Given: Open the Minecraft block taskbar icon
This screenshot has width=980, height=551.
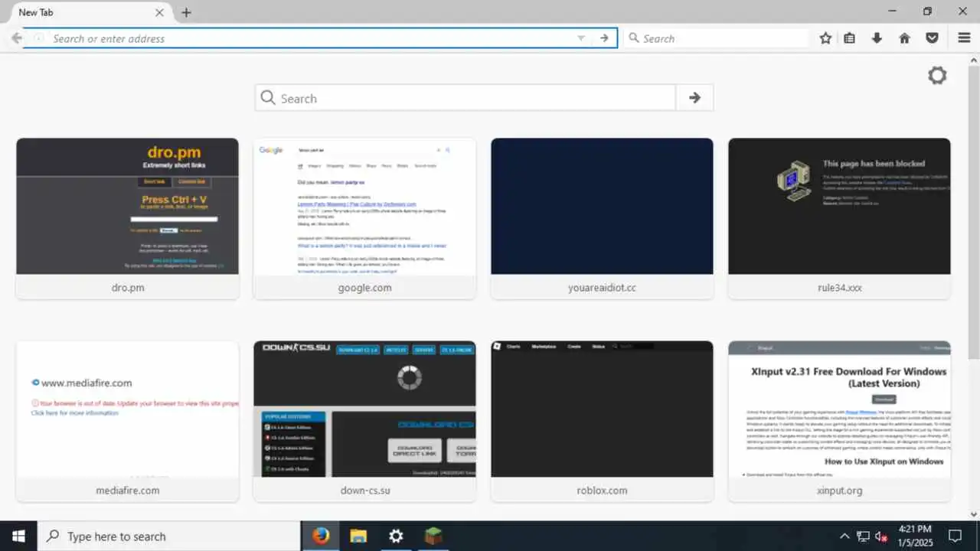Looking at the screenshot, I should (433, 536).
